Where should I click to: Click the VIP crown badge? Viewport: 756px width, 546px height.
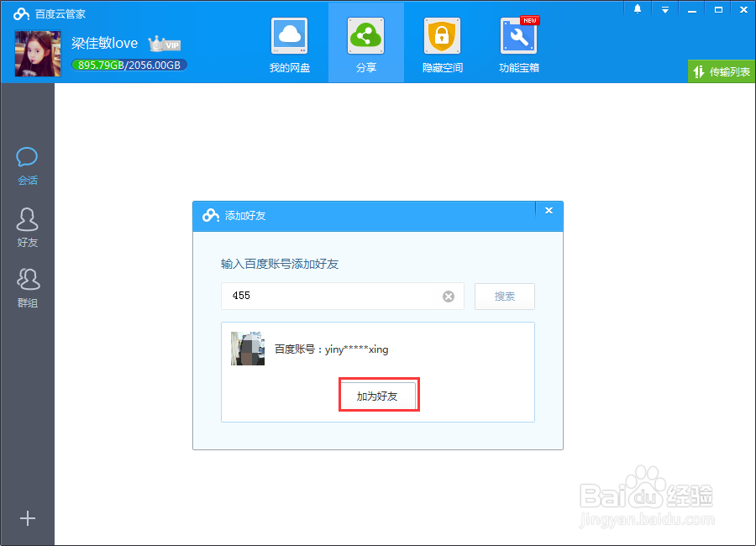point(165,44)
